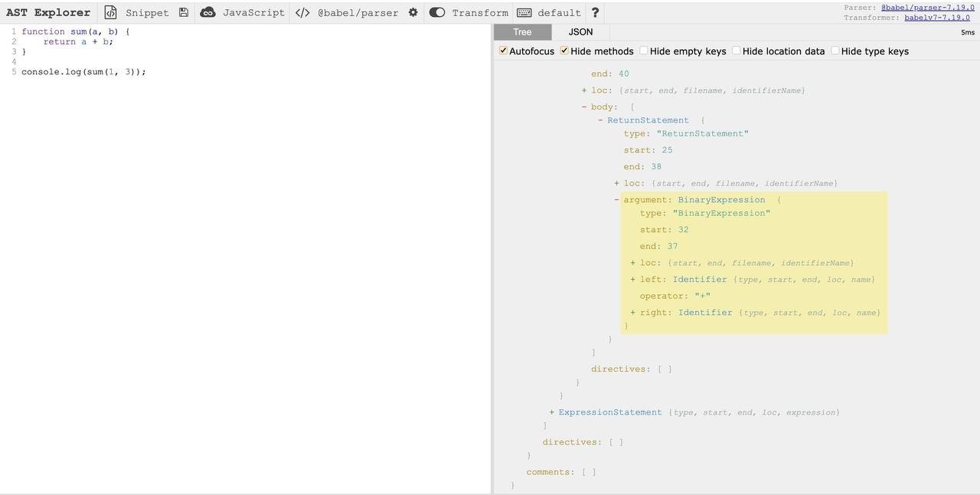Enable Hide type keys checkbox
Screen dimensions: 980x495
[835, 51]
